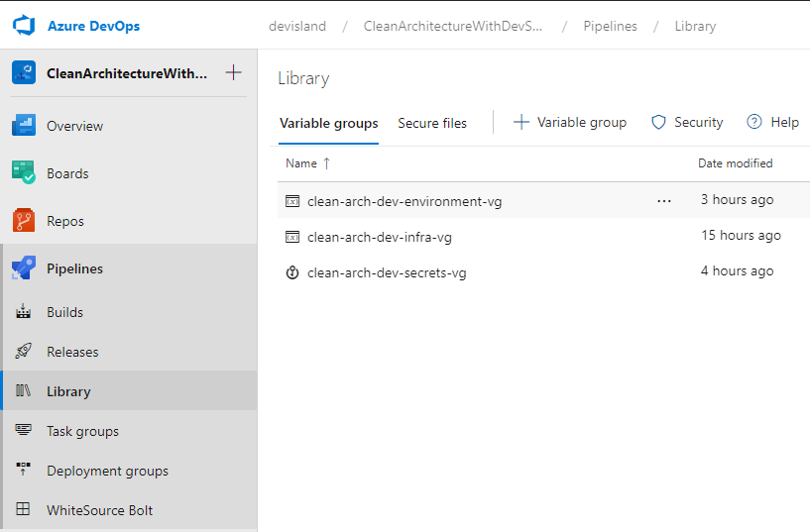Switch to the Secure files tab
This screenshot has height=532, width=810.
click(432, 123)
